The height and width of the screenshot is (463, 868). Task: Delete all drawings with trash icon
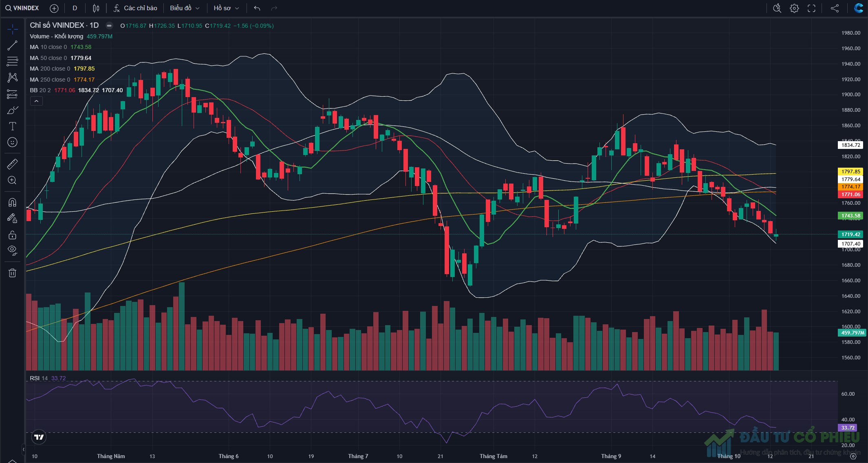[12, 273]
